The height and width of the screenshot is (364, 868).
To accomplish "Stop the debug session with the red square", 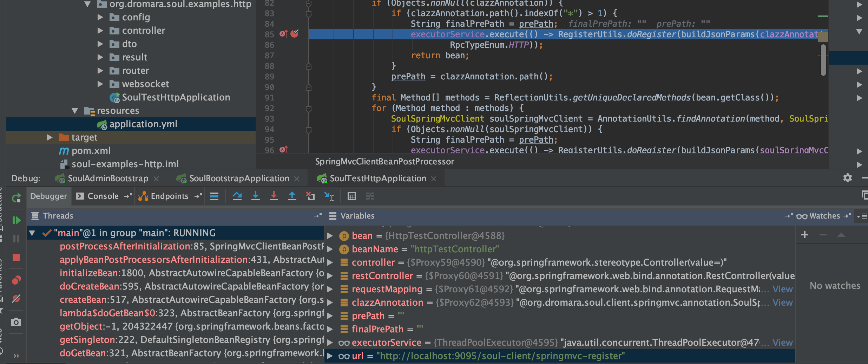I will 16,258.
